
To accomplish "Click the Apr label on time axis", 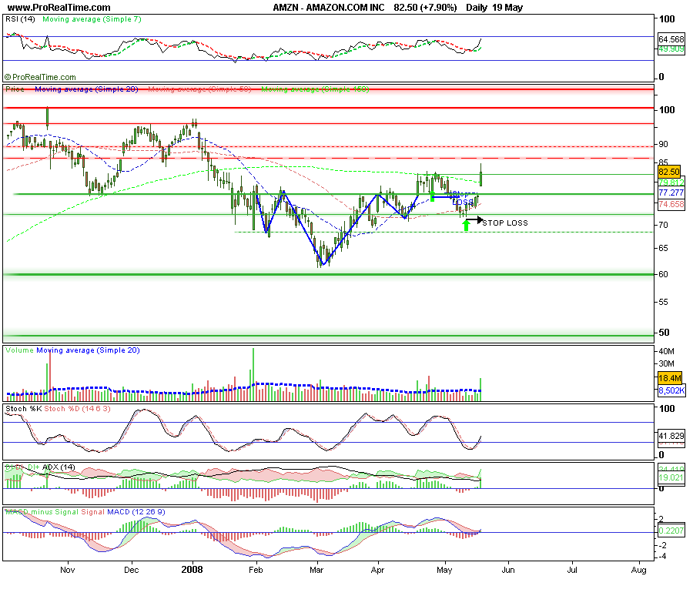I will (x=377, y=570).
